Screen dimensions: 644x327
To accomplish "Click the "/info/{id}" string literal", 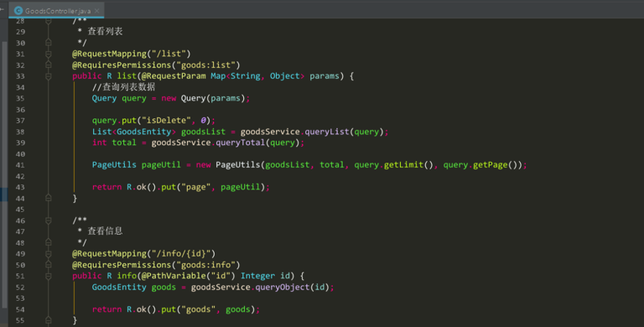I will [181, 253].
